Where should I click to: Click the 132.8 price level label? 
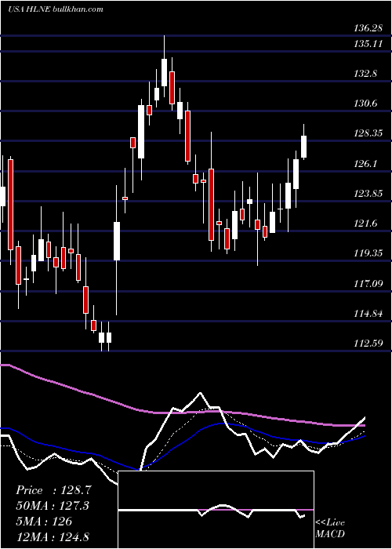[x=365, y=74]
